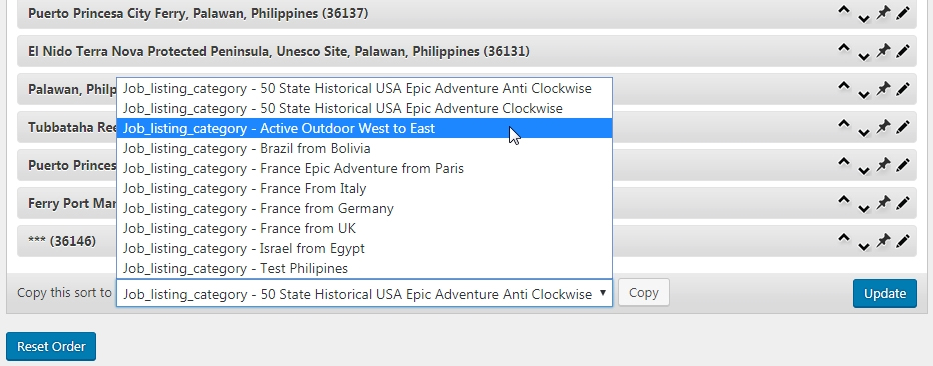Image resolution: width=933 pixels, height=366 pixels.
Task: Move El Nido Terra Nova row down
Action: (864, 56)
